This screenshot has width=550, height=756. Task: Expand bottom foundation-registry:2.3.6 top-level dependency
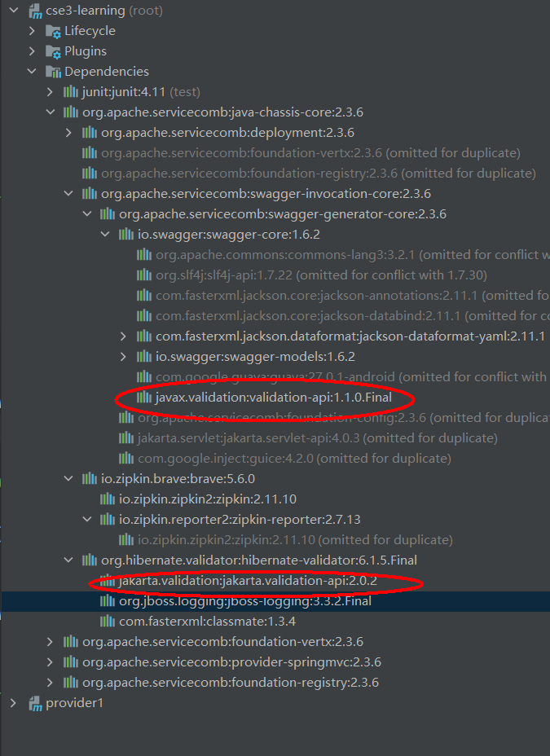(51, 682)
